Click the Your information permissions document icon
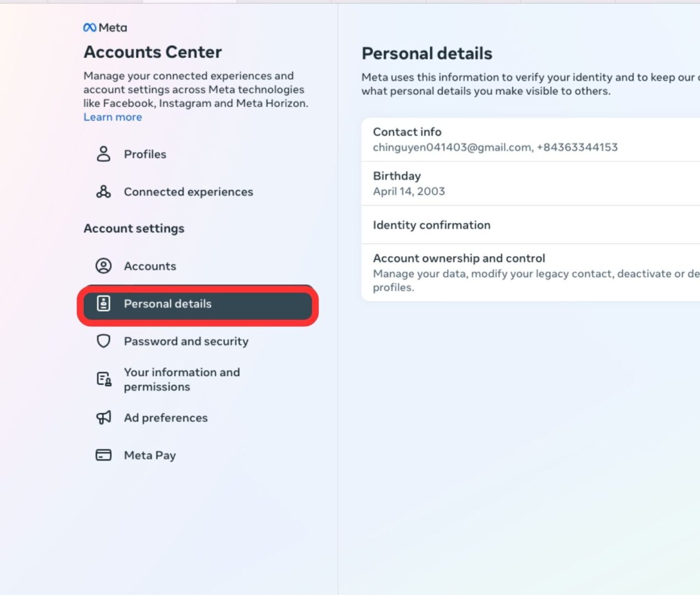Viewport: 700px width, 595px height. [x=103, y=379]
